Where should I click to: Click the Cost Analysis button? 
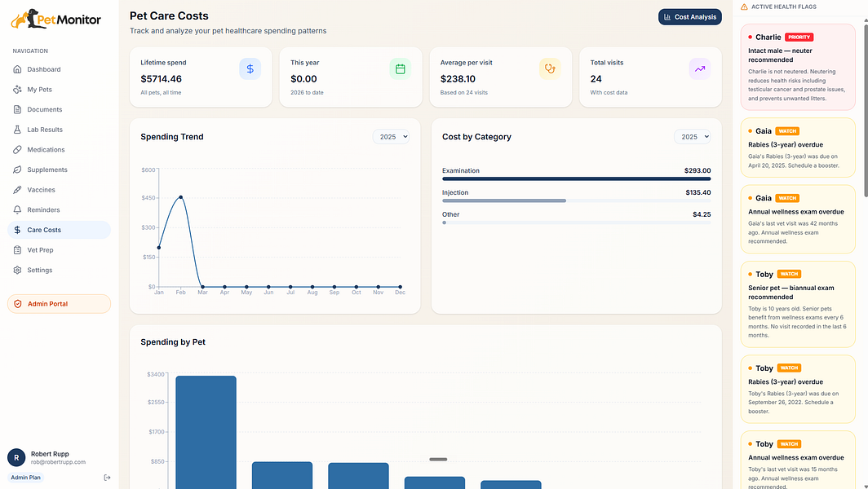690,16
